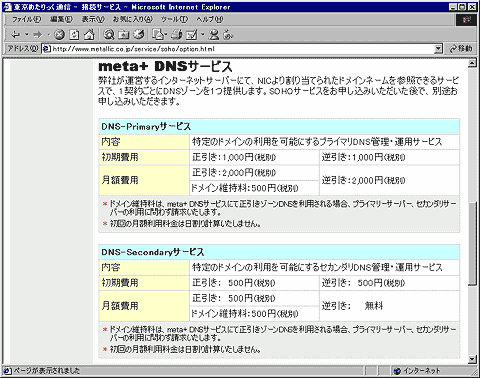Image resolution: width=480 pixels, height=378 pixels.
Task: Click the Edit page toolbar icon
Action: coord(192,35)
